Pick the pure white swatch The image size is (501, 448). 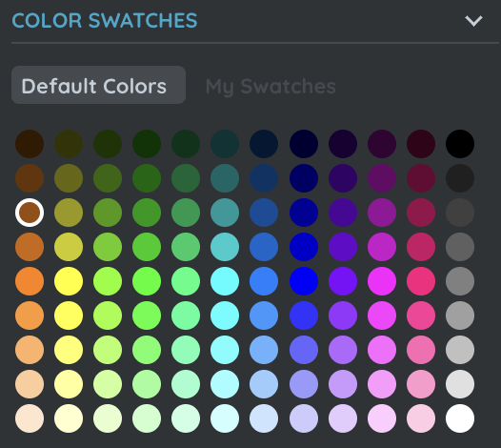tap(460, 418)
